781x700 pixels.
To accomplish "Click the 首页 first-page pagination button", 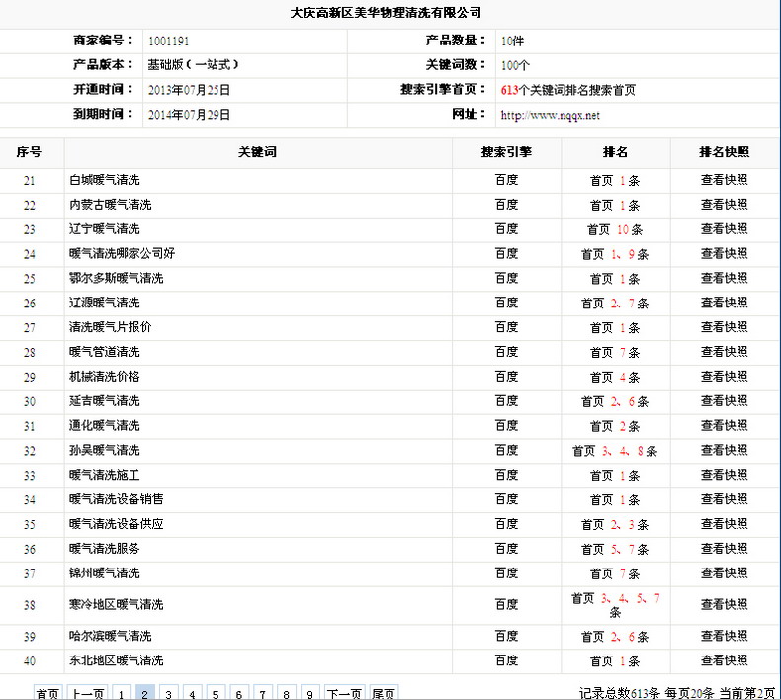I will pos(47,693).
